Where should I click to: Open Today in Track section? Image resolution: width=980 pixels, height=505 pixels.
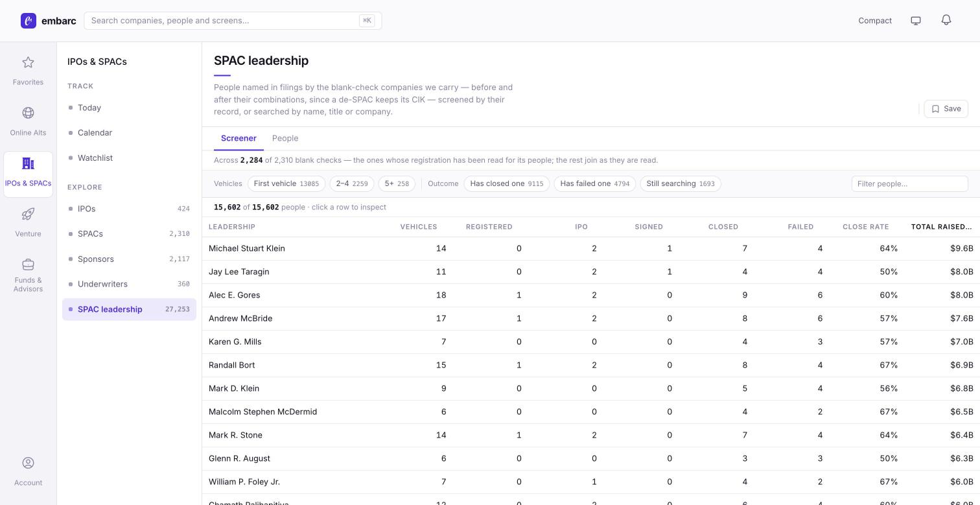tap(129, 108)
